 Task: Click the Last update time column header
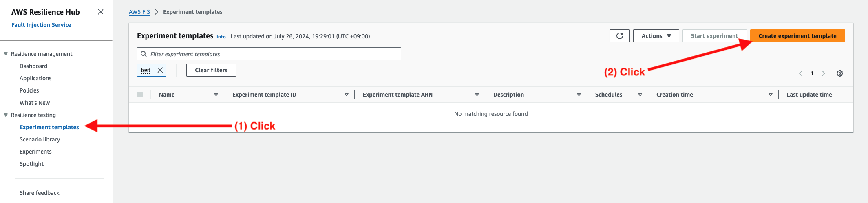[809, 95]
